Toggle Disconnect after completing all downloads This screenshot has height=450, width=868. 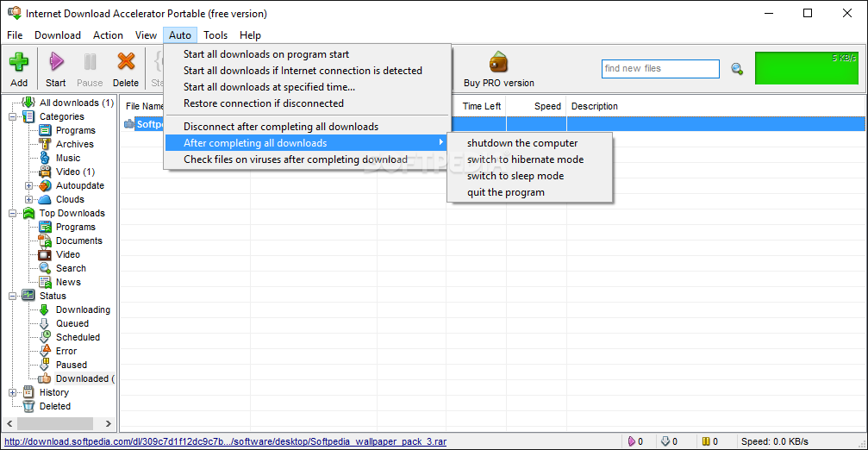pyautogui.click(x=307, y=127)
